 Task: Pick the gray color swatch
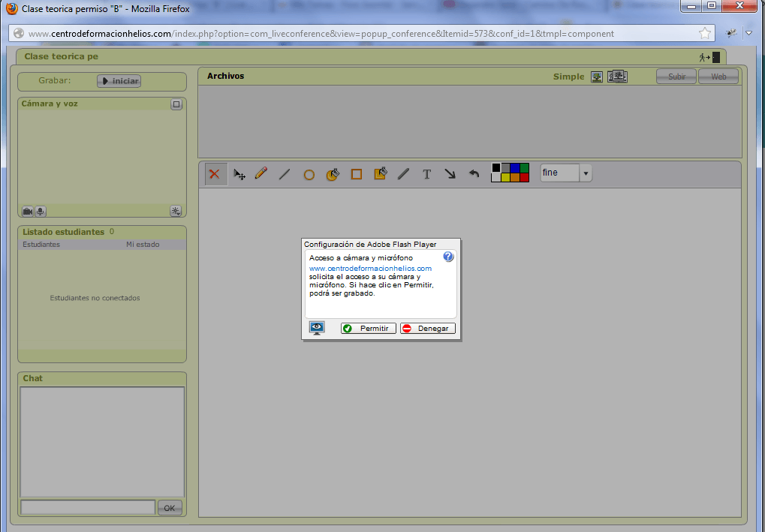[505, 168]
